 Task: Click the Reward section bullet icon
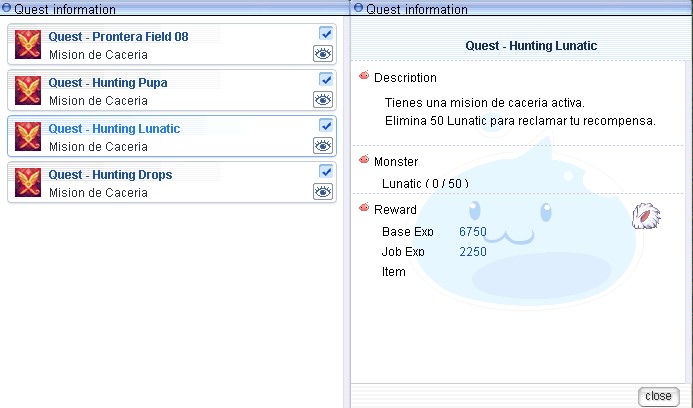click(x=364, y=207)
